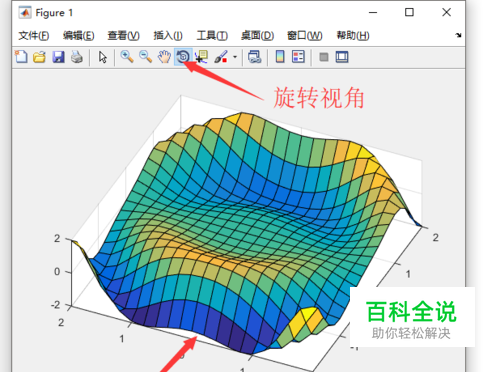
Task: Activate the Zoom In magnifier
Action: (127, 57)
